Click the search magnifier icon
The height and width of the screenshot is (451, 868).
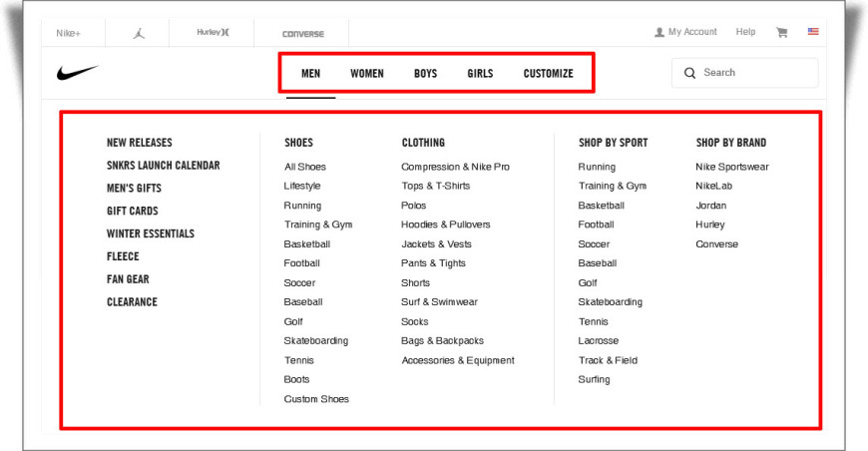tap(689, 73)
